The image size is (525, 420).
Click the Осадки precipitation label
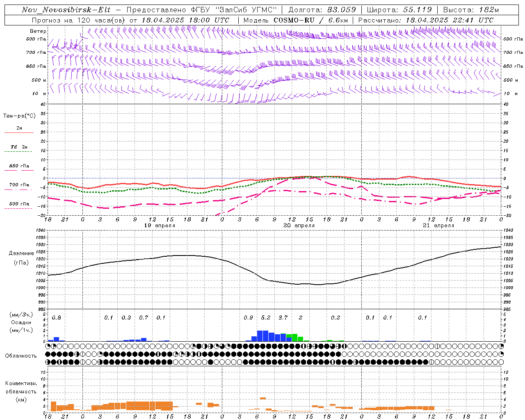pyautogui.click(x=21, y=322)
